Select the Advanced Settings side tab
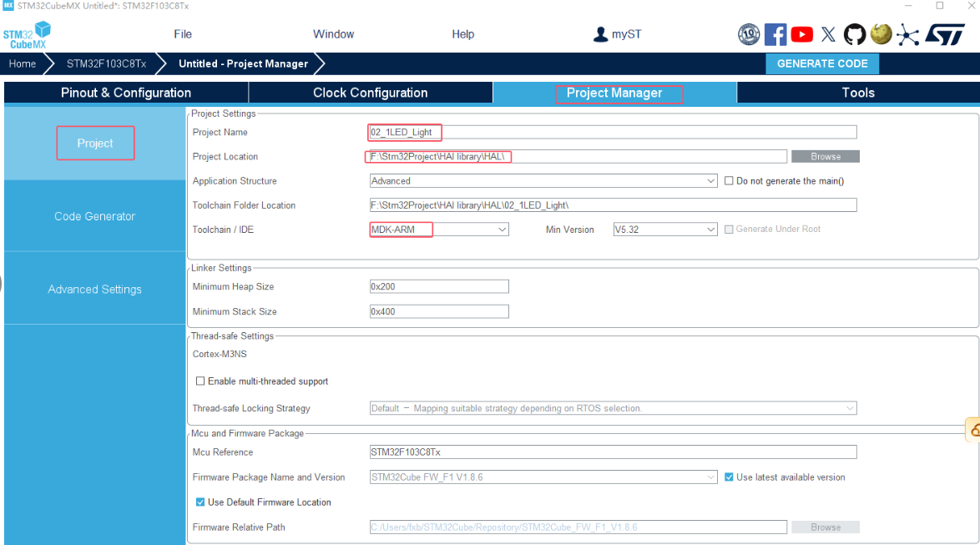This screenshot has height=545, width=980. coord(95,290)
